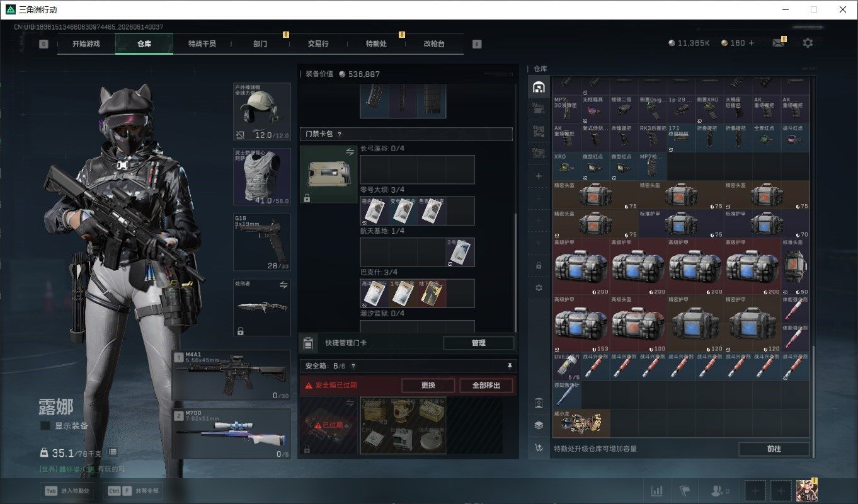Go to the 交易行 tab
This screenshot has width=858, height=504.
[318, 44]
